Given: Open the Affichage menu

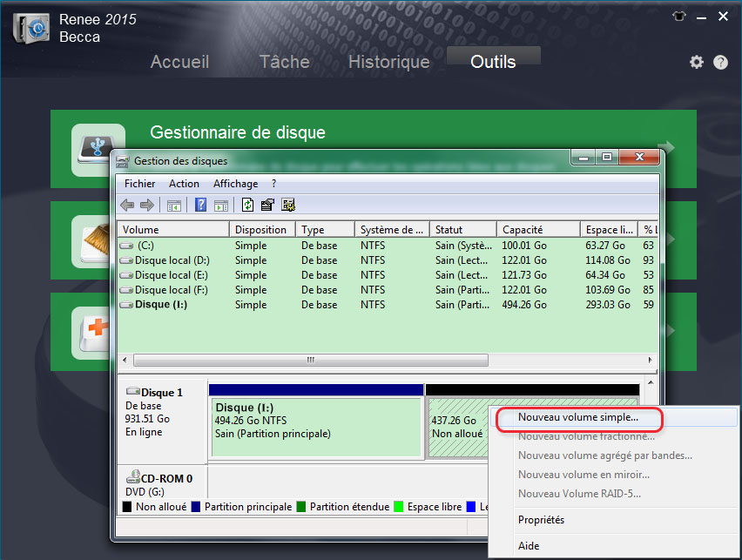Looking at the screenshot, I should tap(235, 184).
